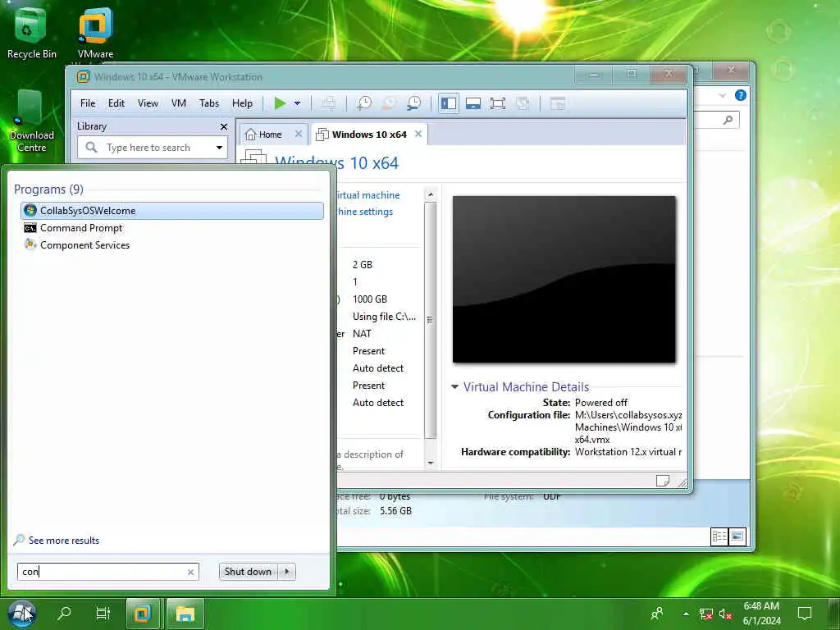Image resolution: width=840 pixels, height=630 pixels.
Task: Click the Library search magnifier icon
Action: (x=91, y=147)
